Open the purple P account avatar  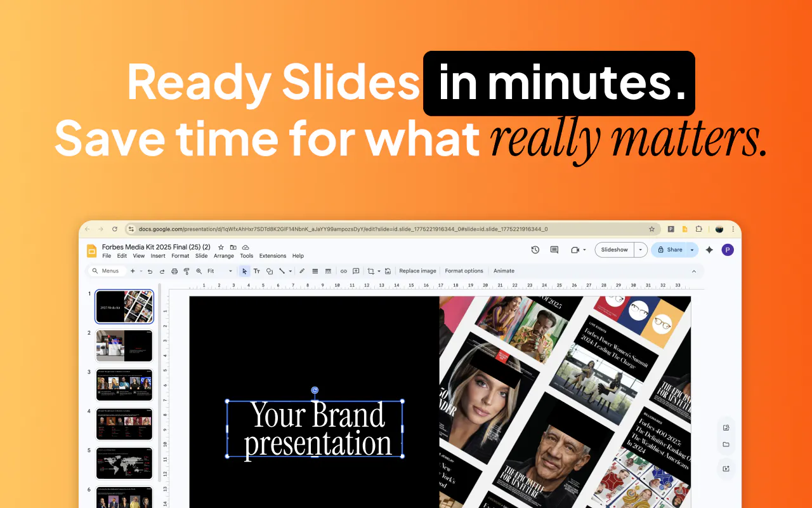(x=728, y=250)
